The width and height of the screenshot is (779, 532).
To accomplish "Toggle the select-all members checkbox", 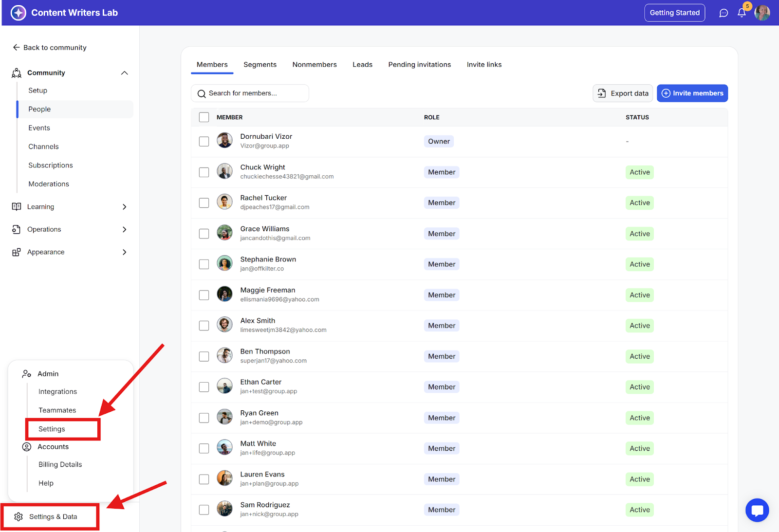I will (x=204, y=117).
